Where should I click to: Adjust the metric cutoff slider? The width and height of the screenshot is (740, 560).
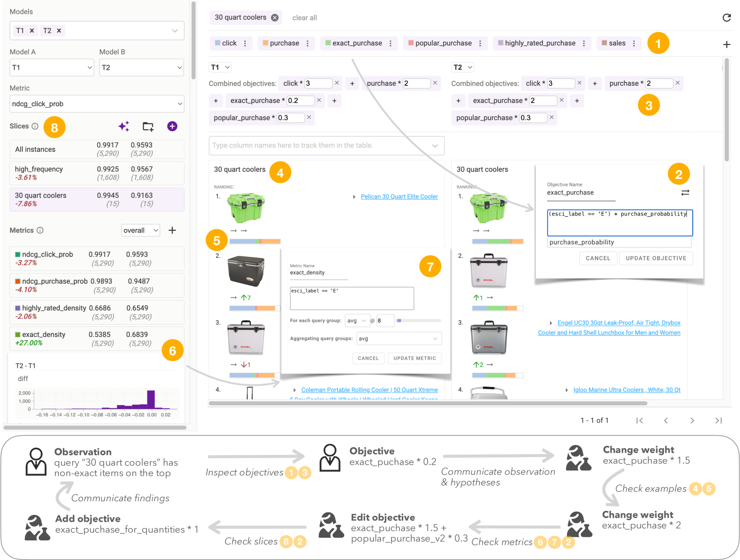tap(419, 321)
